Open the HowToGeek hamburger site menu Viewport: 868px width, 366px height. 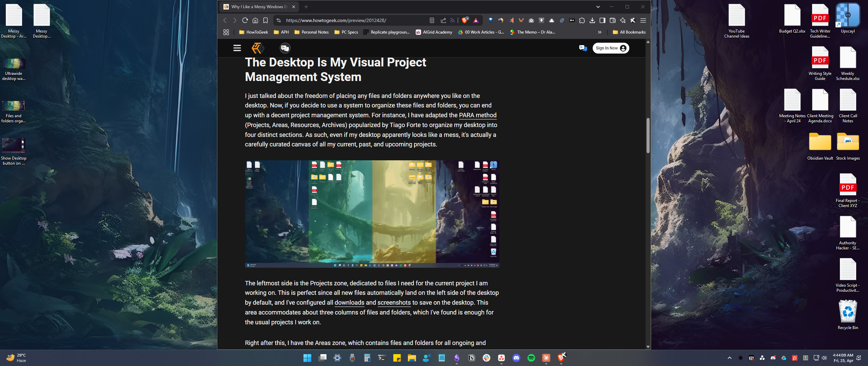[x=237, y=48]
